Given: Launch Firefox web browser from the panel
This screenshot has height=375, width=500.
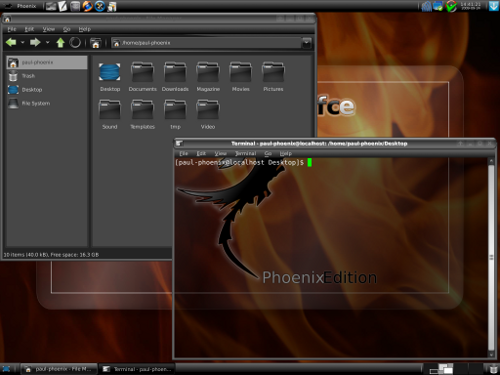Looking at the screenshot, I should coord(87,6).
